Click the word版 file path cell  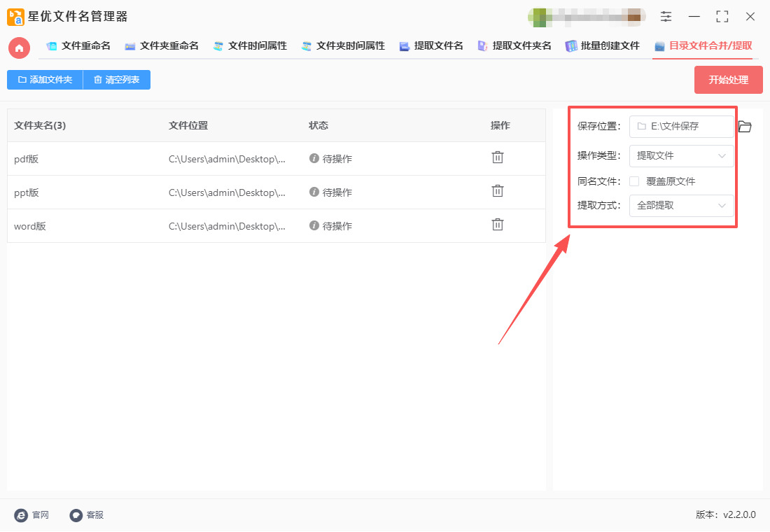[x=227, y=227]
